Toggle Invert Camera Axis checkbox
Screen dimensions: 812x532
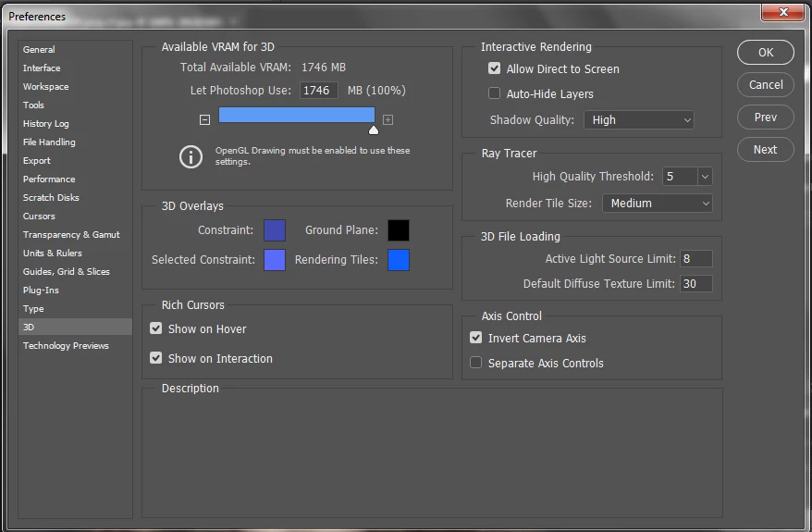(x=475, y=338)
